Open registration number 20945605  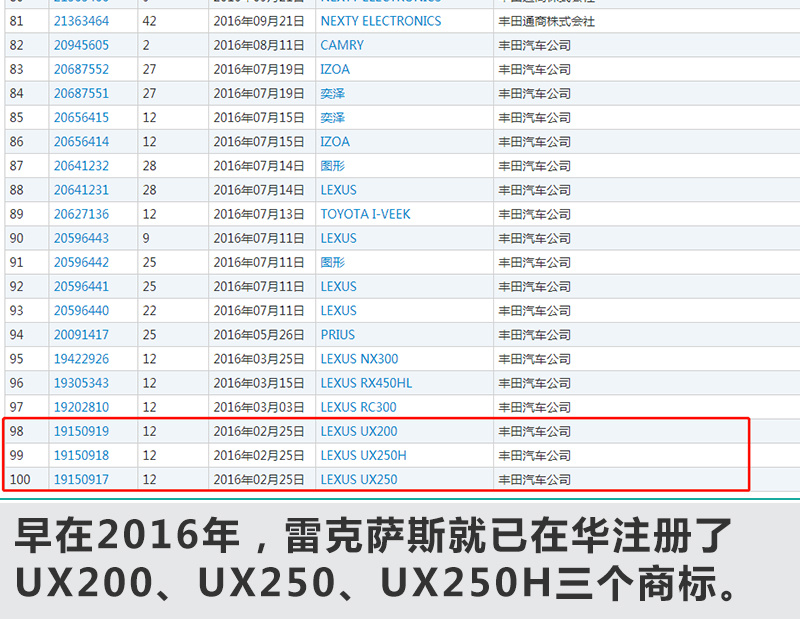pyautogui.click(x=82, y=45)
